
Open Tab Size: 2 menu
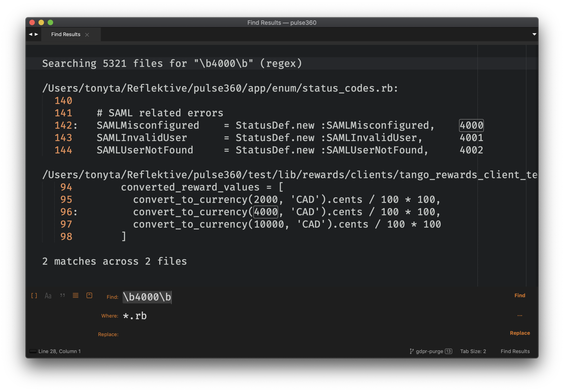[x=473, y=351]
